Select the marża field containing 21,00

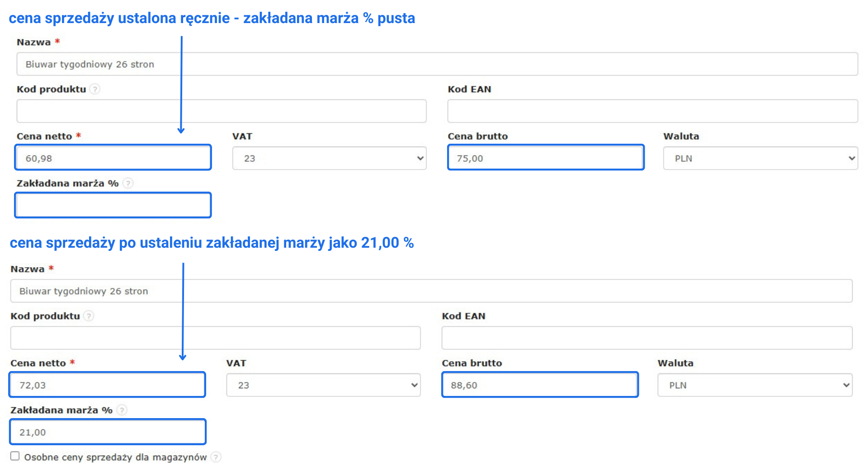click(x=107, y=432)
